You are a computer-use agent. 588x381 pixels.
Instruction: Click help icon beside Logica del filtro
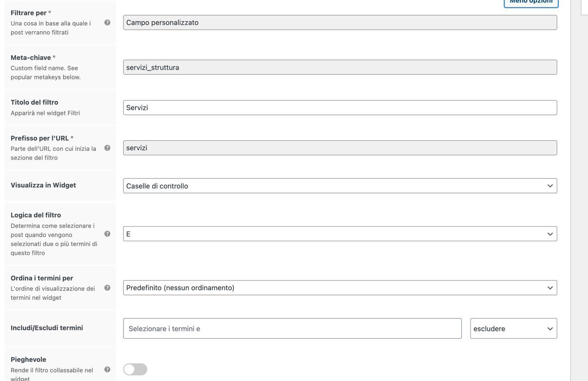click(107, 234)
